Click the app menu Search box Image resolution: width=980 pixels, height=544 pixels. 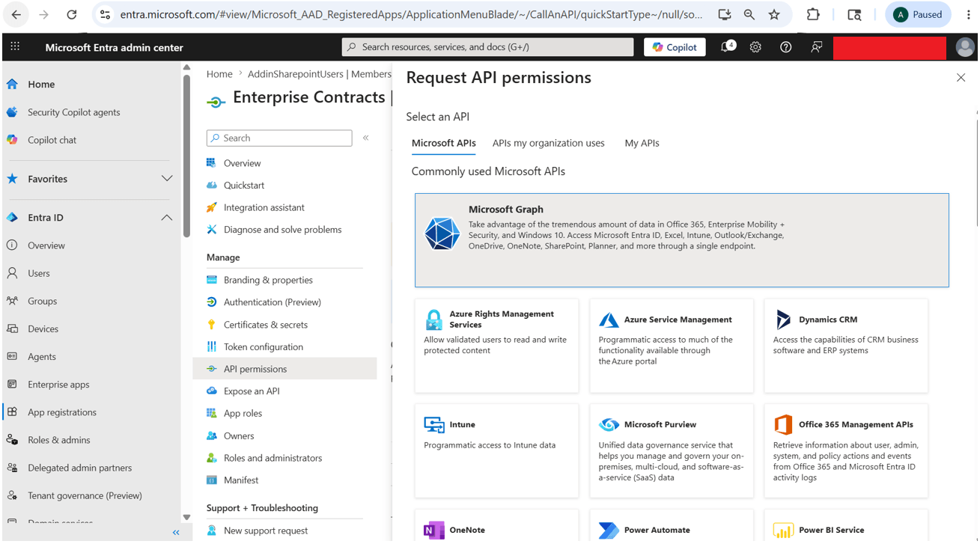coord(279,138)
